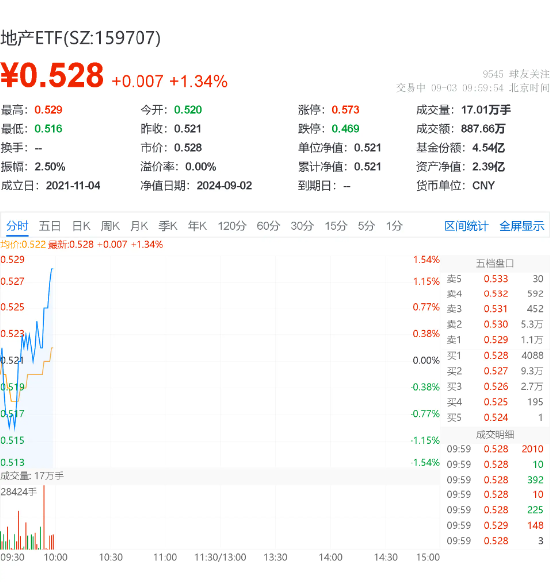Image resolution: width=550 pixels, height=584 pixels.
Task: Click the 均价:0.522 average price label
Action: tap(23, 245)
